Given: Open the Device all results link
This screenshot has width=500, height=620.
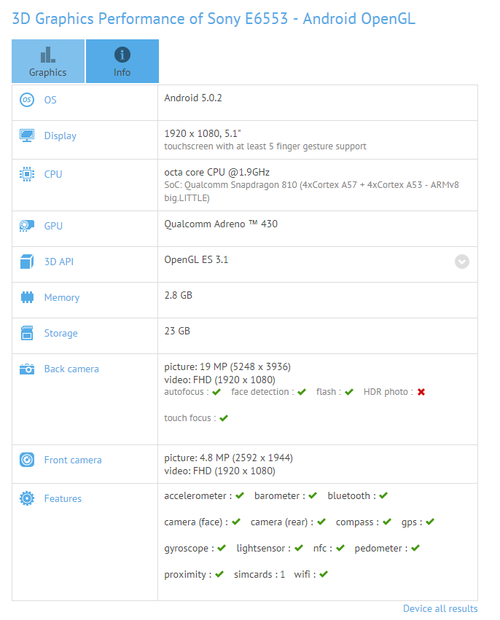Looking at the screenshot, I should [440, 608].
